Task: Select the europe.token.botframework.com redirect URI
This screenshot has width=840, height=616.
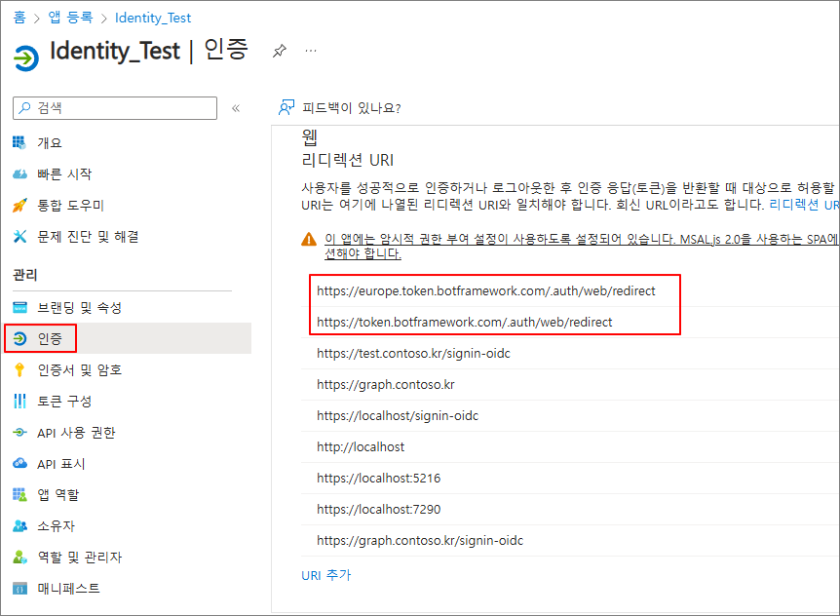Action: (486, 290)
